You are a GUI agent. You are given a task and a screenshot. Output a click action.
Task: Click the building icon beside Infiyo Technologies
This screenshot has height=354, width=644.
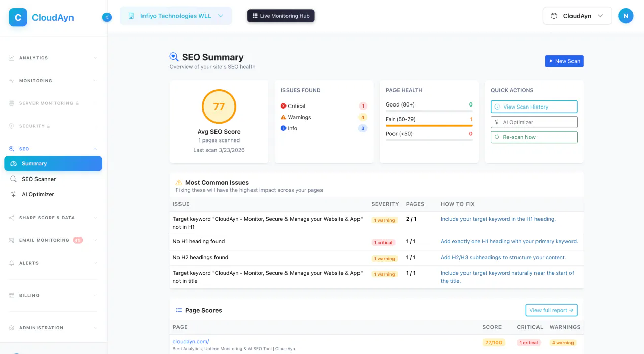pyautogui.click(x=132, y=16)
